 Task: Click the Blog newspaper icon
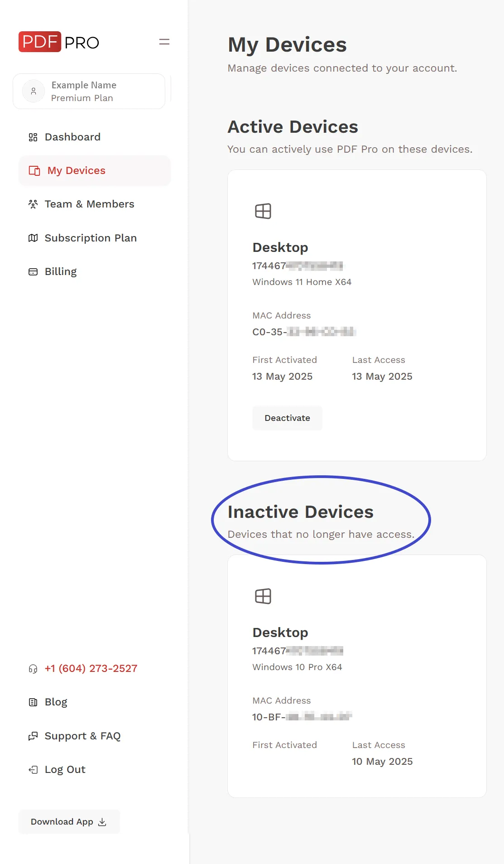click(x=33, y=702)
